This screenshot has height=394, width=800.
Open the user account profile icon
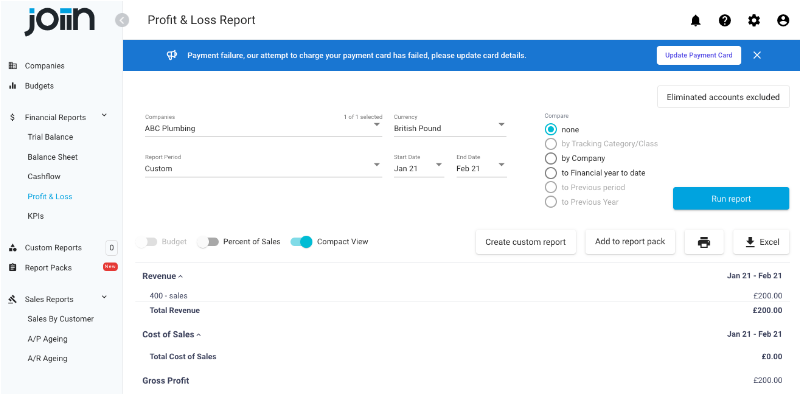(783, 20)
